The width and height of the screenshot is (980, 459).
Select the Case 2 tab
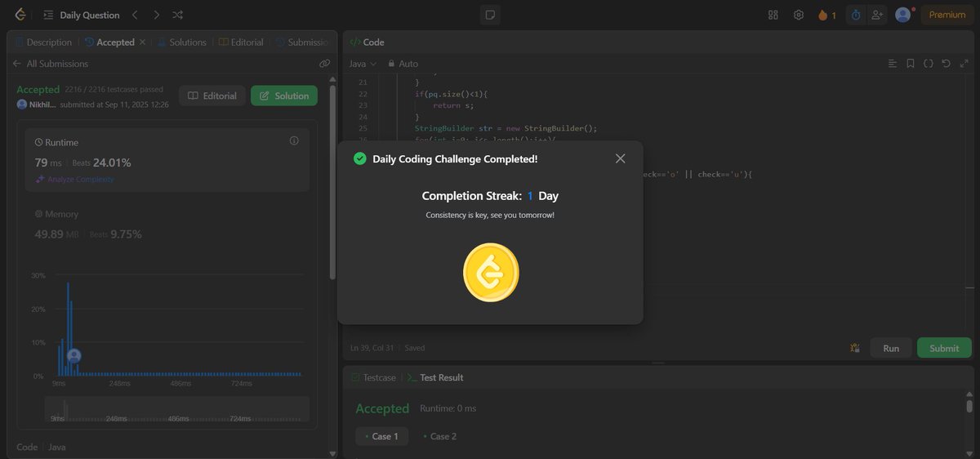[439, 436]
